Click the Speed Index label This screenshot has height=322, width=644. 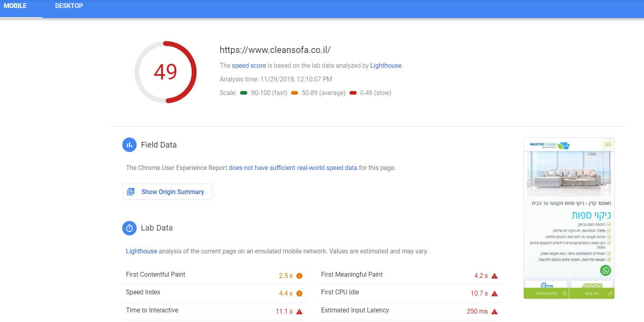tap(143, 292)
